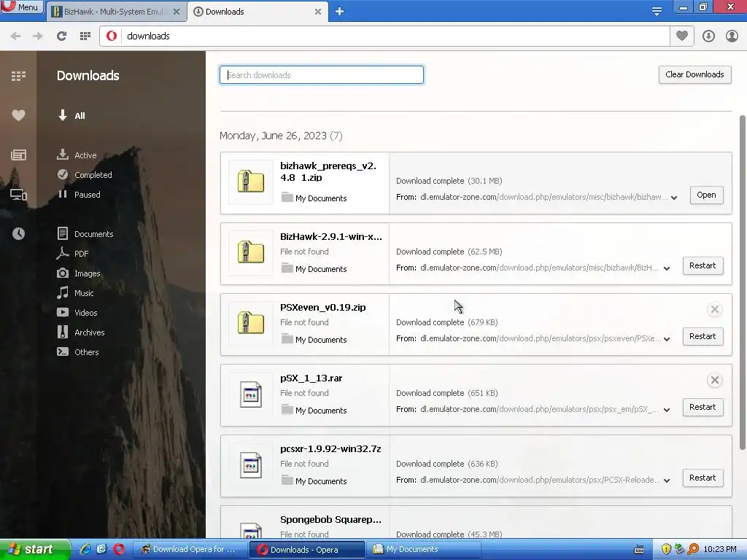Filter by Active downloads
This screenshot has width=747, height=560.
click(x=77, y=155)
